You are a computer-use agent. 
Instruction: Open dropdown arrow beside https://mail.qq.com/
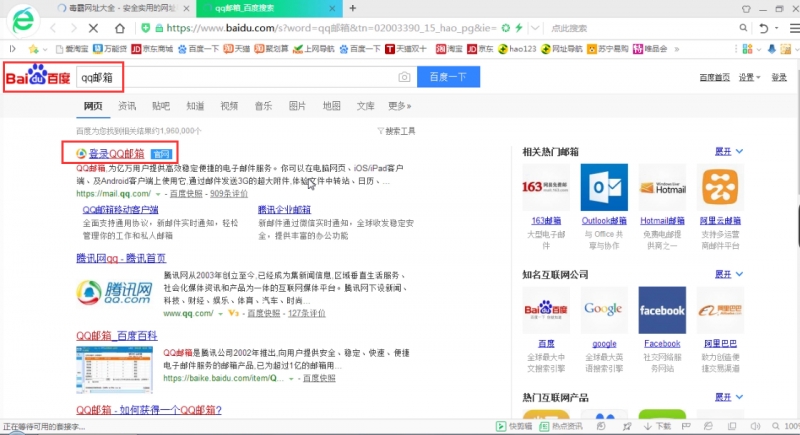158,194
